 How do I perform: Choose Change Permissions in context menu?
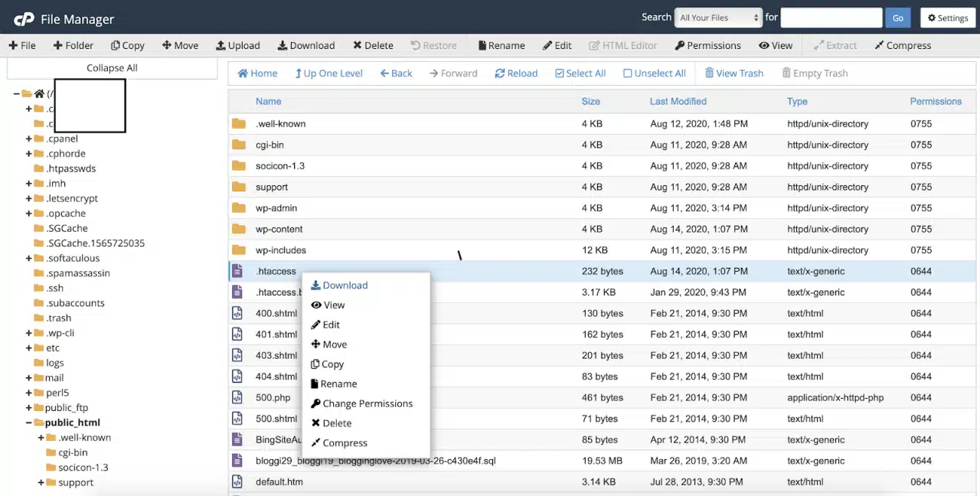point(361,403)
